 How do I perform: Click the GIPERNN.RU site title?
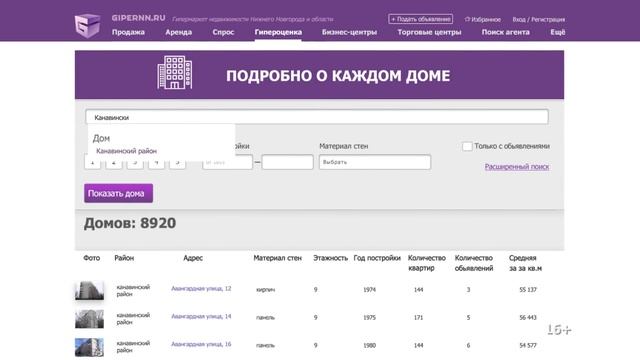click(138, 18)
